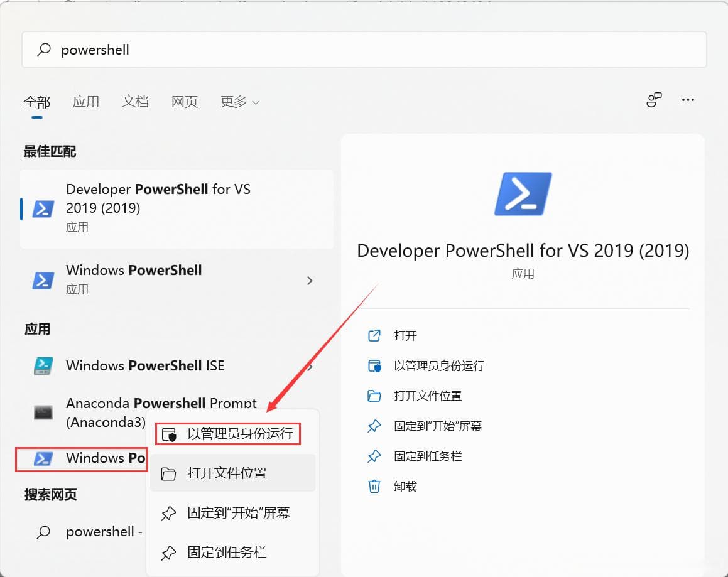Click folder icon in context menu

click(168, 474)
